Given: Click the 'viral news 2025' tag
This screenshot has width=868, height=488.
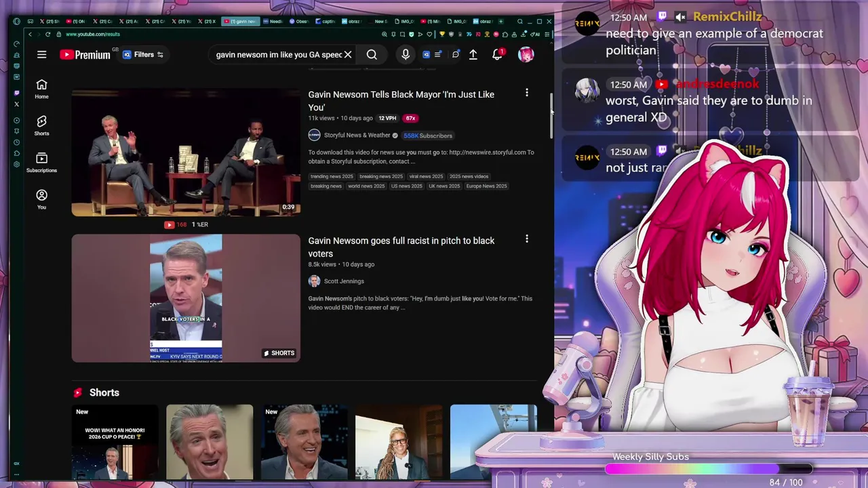Looking at the screenshot, I should click(x=426, y=177).
